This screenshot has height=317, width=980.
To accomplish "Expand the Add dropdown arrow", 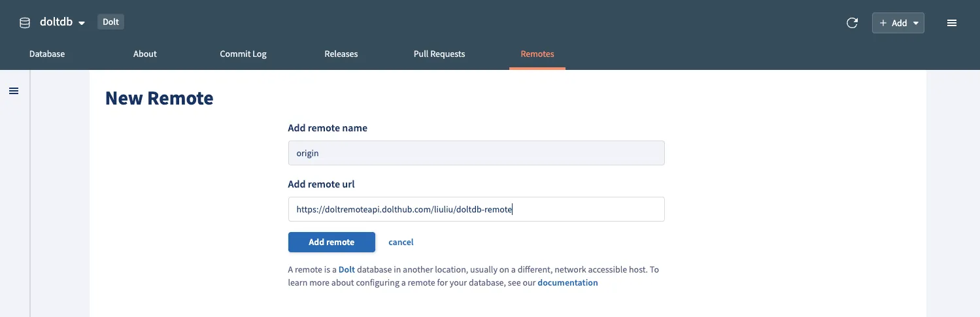I will [915, 24].
